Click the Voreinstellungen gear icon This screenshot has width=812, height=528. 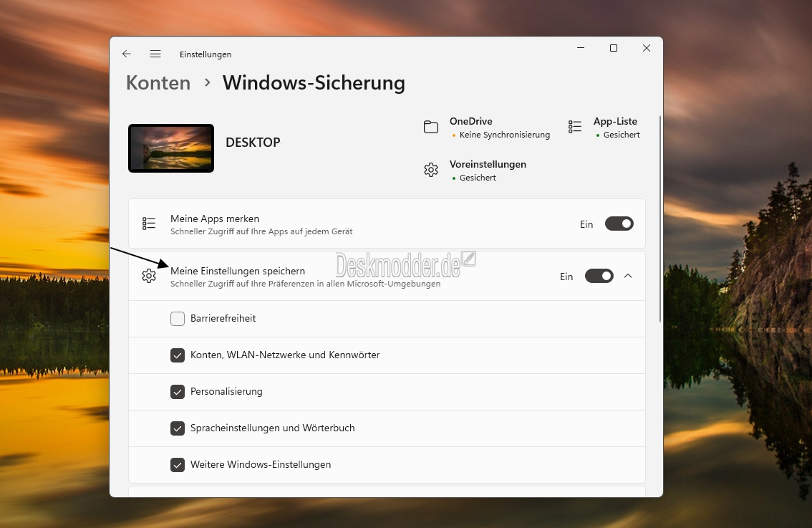pyautogui.click(x=431, y=170)
